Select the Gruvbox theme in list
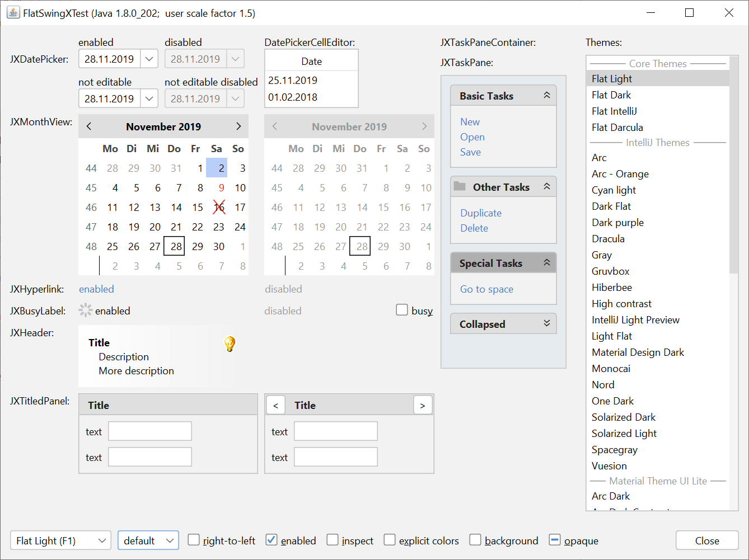This screenshot has height=560, width=749. click(610, 271)
